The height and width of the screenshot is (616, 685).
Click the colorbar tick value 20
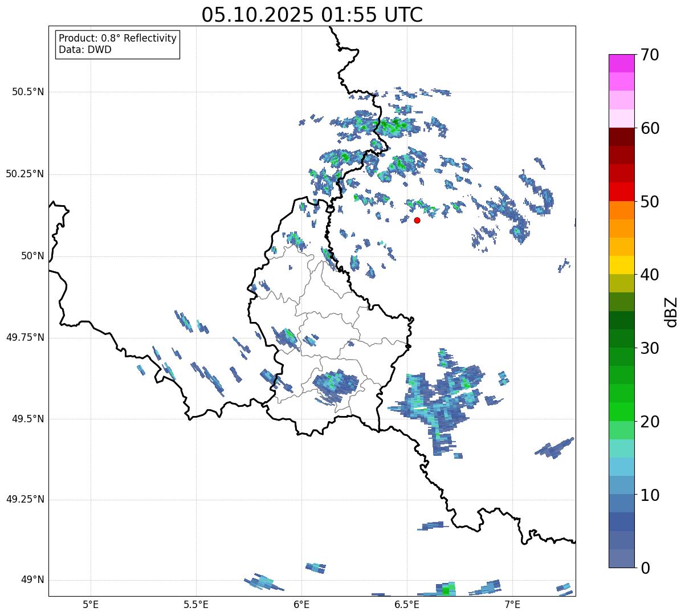tap(650, 422)
